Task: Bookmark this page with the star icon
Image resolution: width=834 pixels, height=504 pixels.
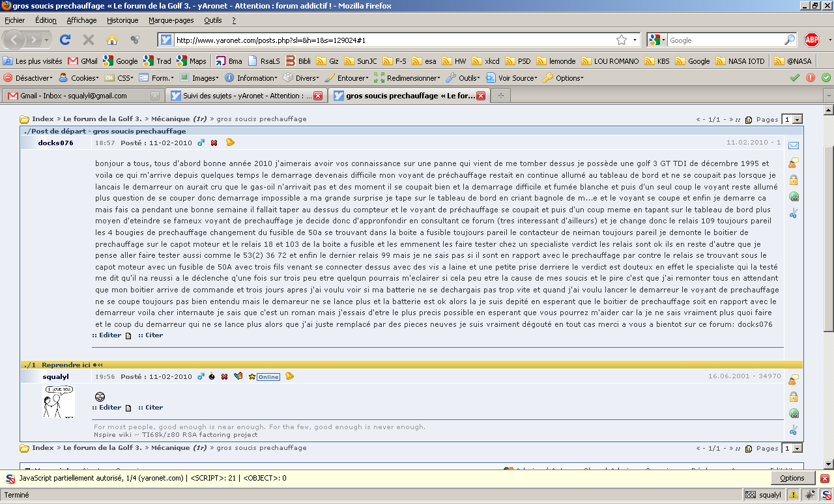Action: click(622, 40)
